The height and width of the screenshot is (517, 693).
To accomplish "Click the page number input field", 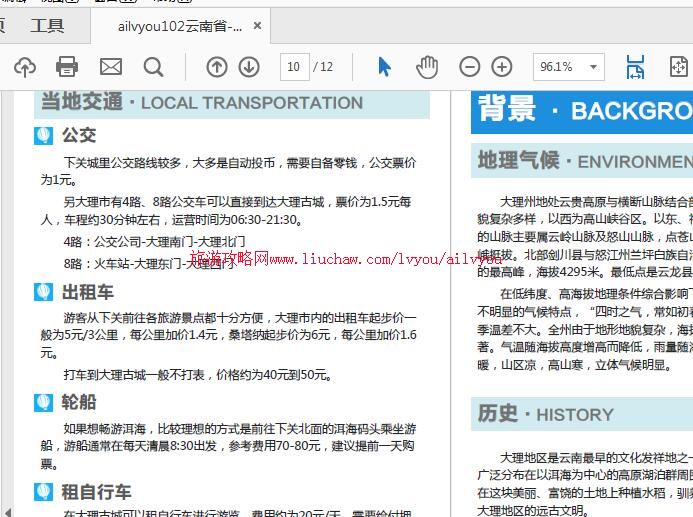I will [293, 67].
